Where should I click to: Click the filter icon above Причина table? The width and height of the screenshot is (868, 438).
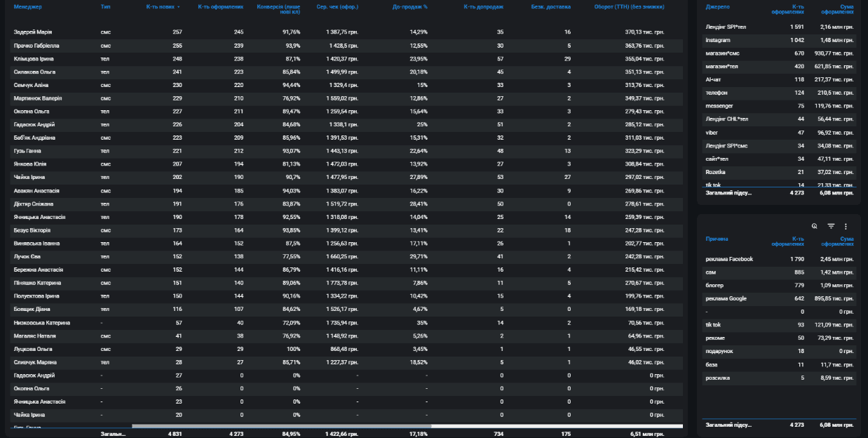click(831, 226)
